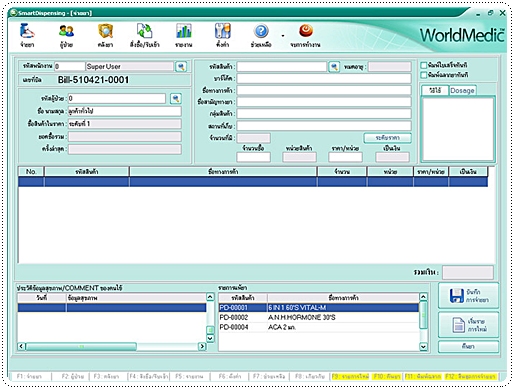Tick the print receipt immediately checkbox
This screenshot has width=514, height=389.
(424, 65)
